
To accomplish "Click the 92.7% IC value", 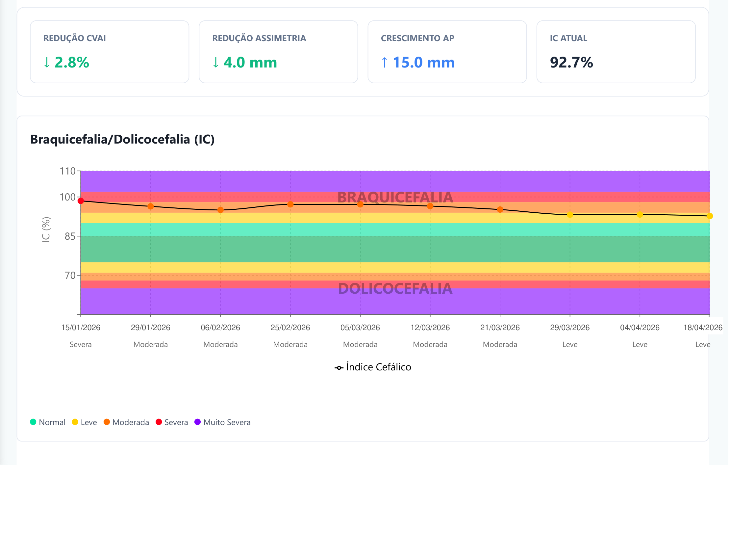I will point(572,62).
